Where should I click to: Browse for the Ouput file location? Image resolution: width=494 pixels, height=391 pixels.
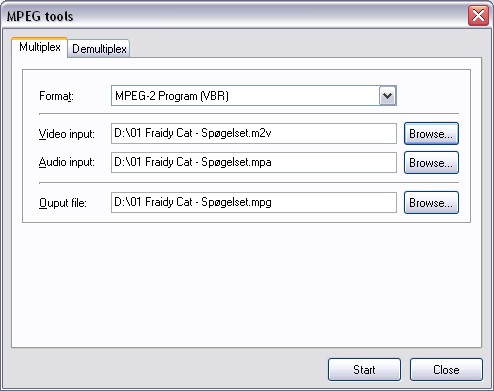pos(431,202)
